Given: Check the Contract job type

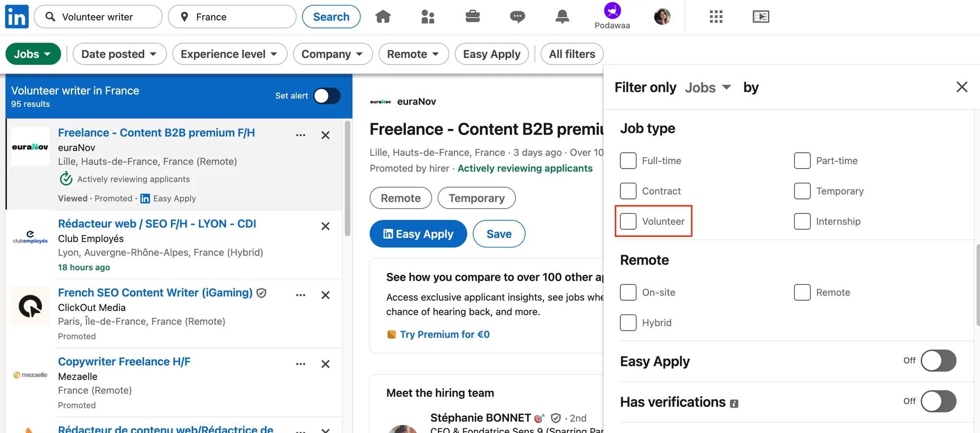Looking at the screenshot, I should click(628, 191).
